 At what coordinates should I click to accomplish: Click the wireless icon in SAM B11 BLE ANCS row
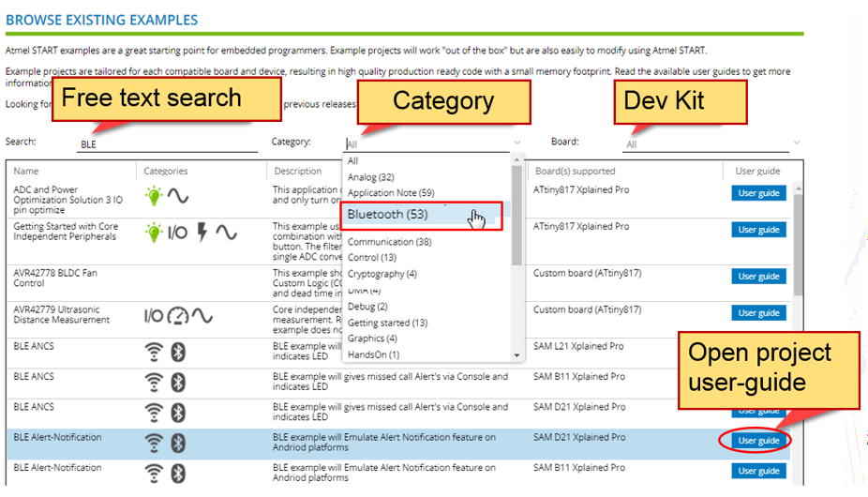point(154,383)
